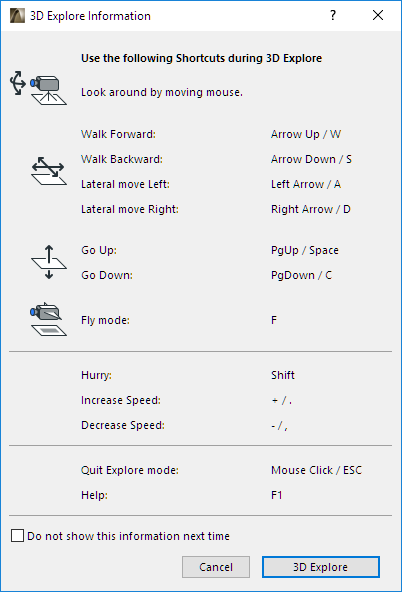Screen dimensions: 402x592
Task: Click the 'Look around by moving mouse.' text
Action: (162, 92)
